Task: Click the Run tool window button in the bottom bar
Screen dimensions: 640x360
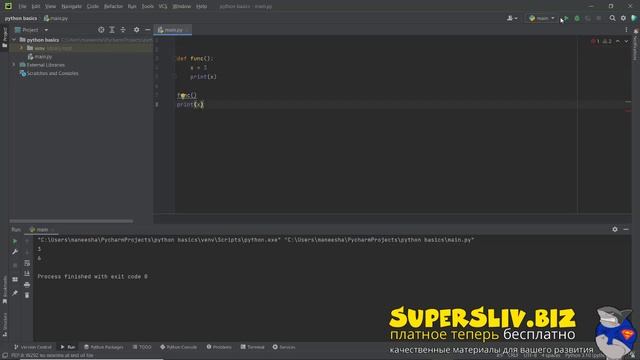Action: (x=68, y=347)
